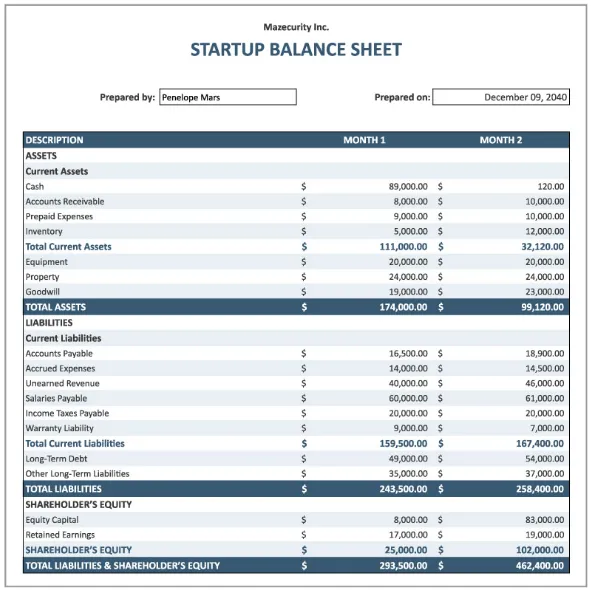Select the DESCRIPTION column header

pos(54,140)
